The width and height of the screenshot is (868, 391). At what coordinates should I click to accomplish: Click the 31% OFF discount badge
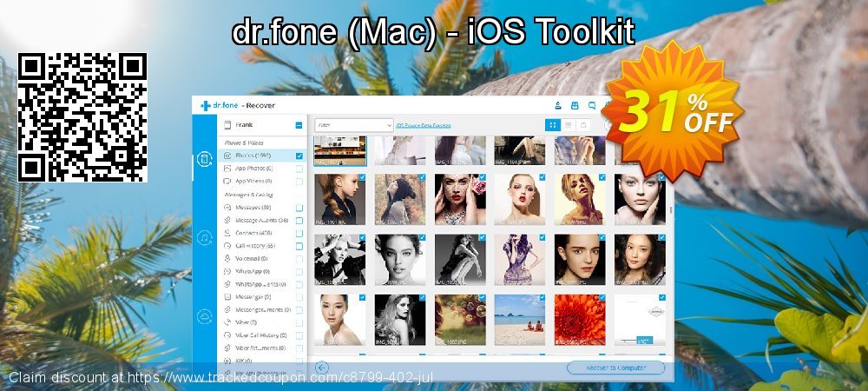coord(672,110)
